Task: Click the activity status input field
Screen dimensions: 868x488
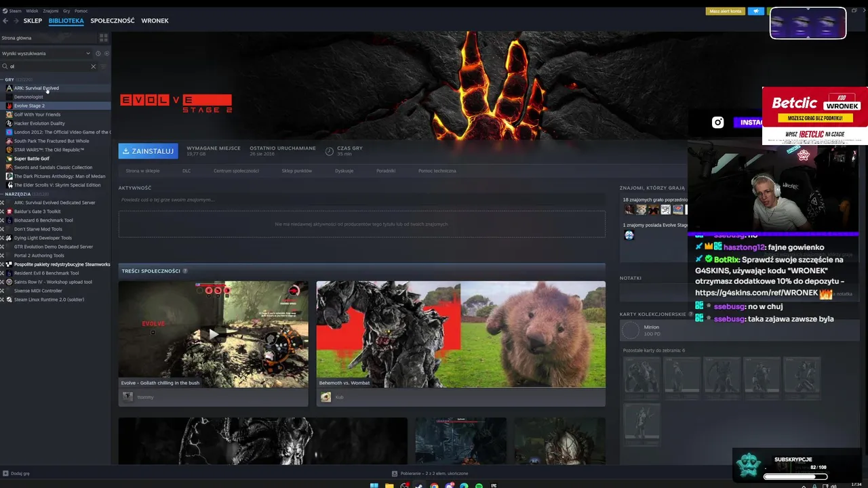Action: pyautogui.click(x=362, y=200)
